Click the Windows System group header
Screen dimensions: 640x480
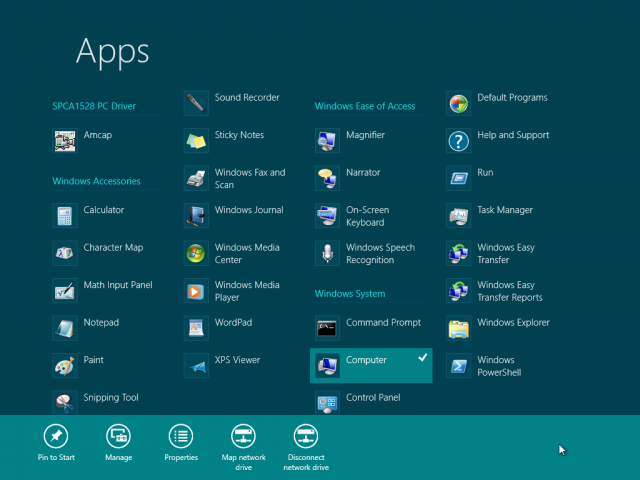tap(350, 294)
